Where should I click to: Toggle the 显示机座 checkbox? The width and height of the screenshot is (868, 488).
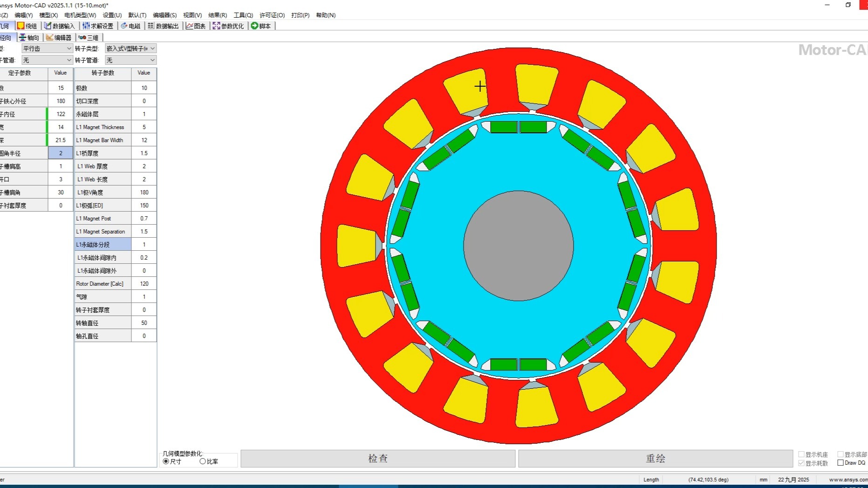(801, 454)
